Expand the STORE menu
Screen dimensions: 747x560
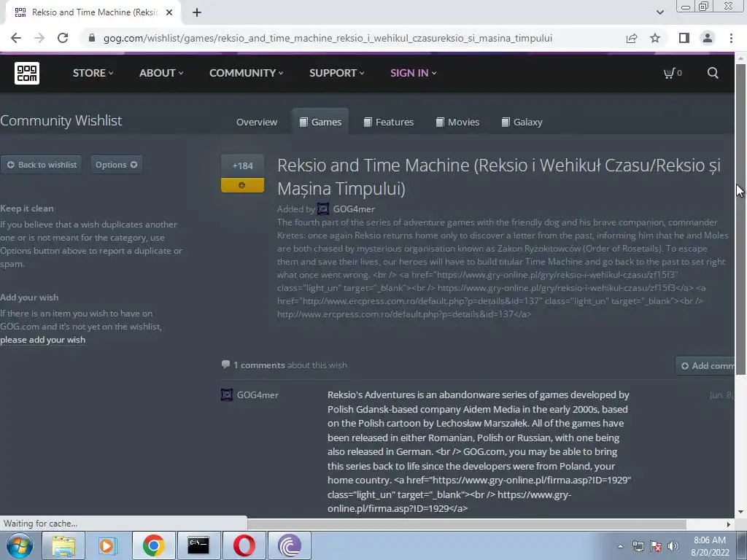(93, 73)
